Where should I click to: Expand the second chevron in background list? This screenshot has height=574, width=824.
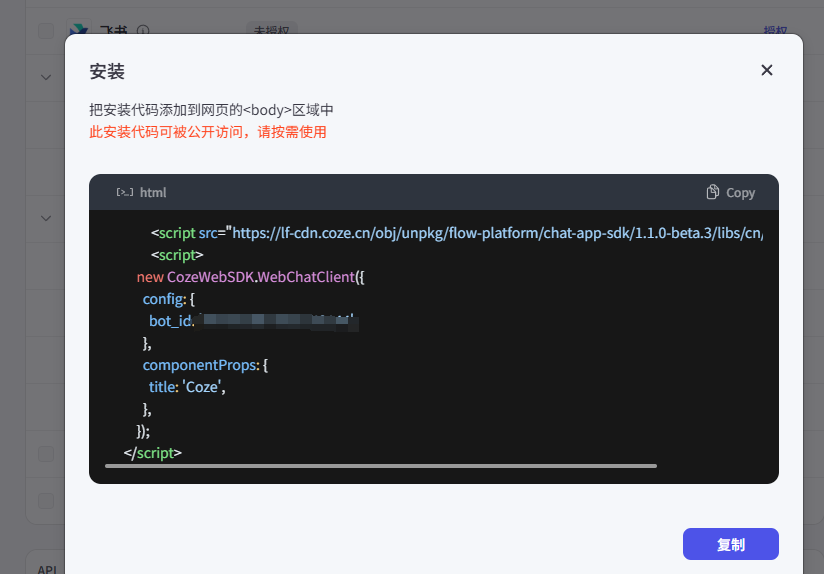coord(46,218)
